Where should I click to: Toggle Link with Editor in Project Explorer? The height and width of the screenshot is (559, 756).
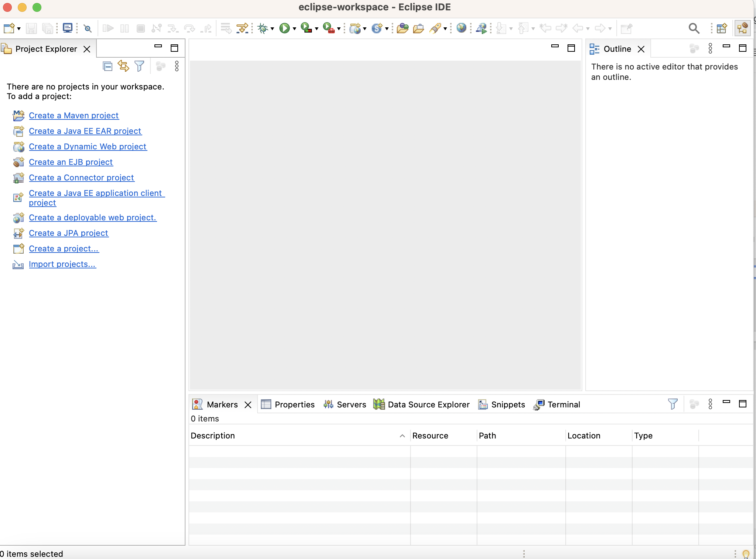123,66
